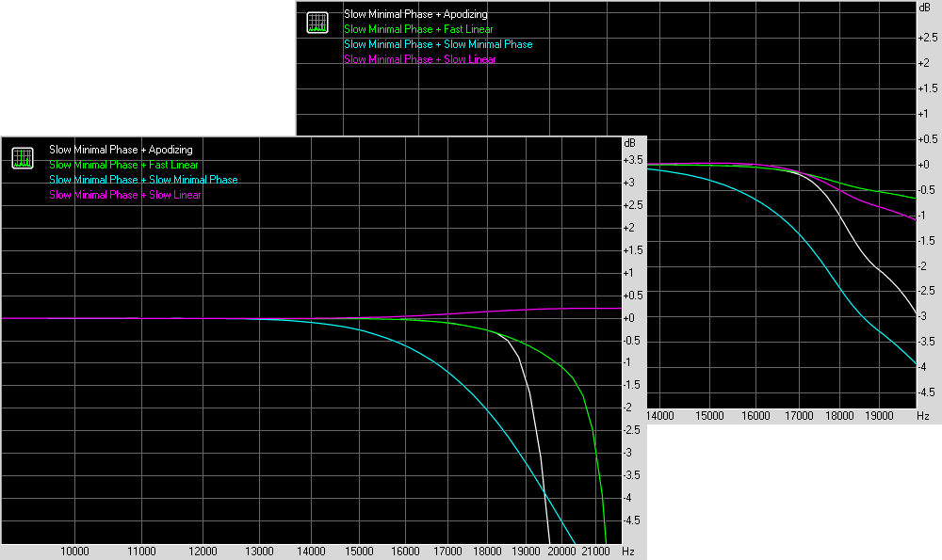Select white Apodizing legend entry in front graph
This screenshot has height=560, width=942.
point(121,150)
